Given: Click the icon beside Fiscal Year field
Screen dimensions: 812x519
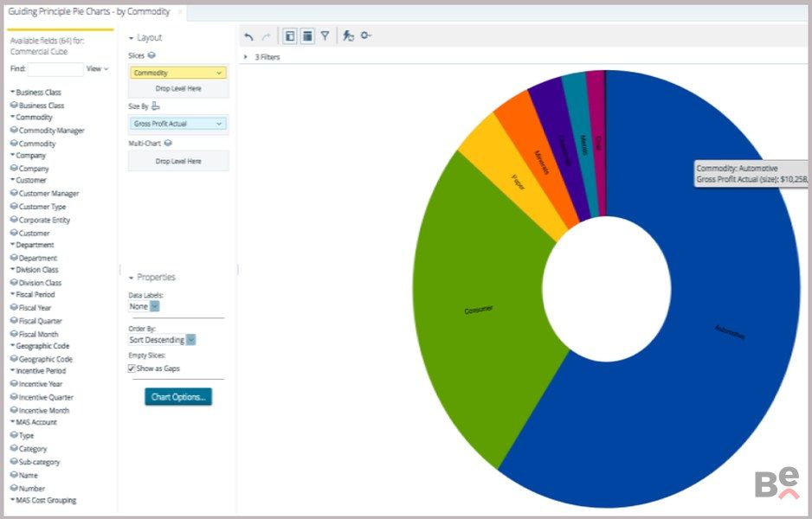Looking at the screenshot, I should pos(14,307).
